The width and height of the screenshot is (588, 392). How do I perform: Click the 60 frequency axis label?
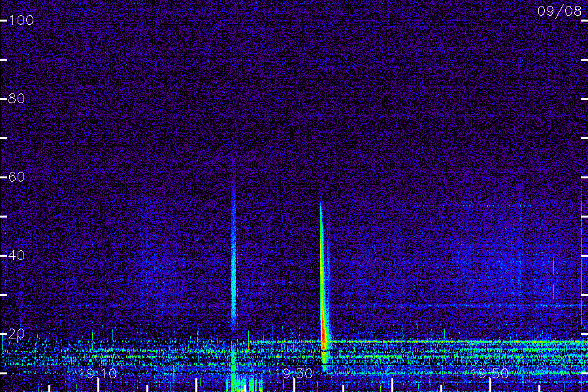16,176
